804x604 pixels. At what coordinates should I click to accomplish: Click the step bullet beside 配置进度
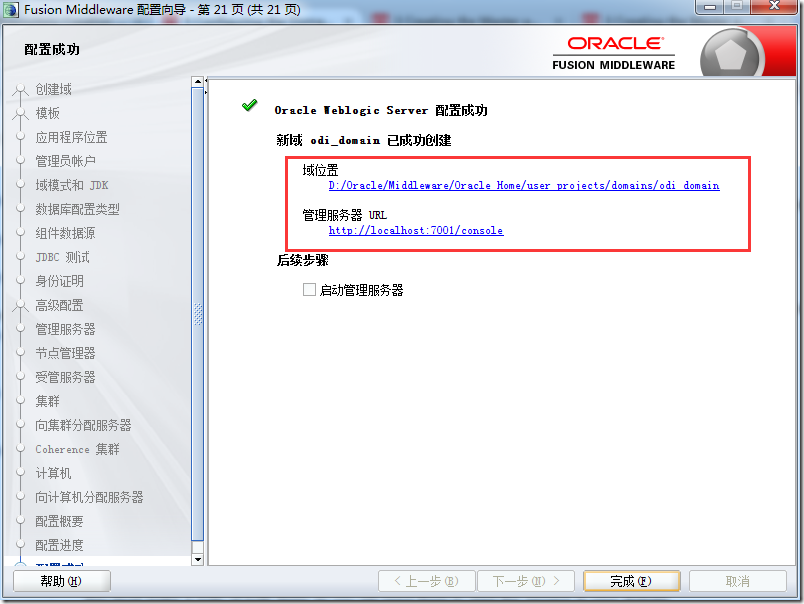(x=21, y=545)
